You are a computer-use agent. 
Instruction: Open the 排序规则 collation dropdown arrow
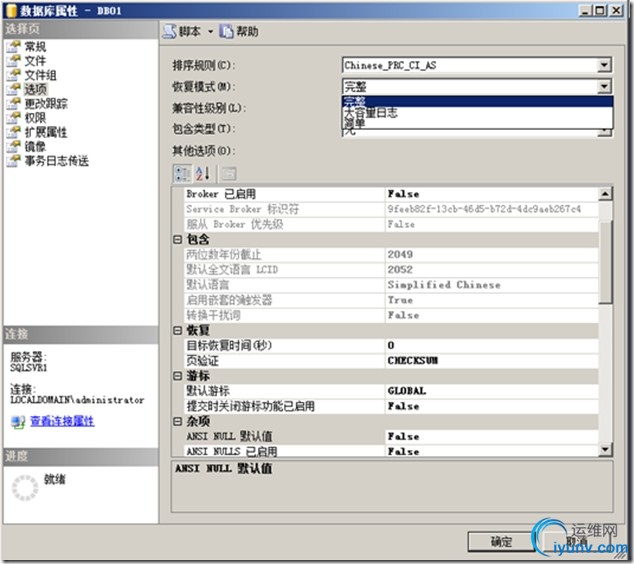[604, 65]
